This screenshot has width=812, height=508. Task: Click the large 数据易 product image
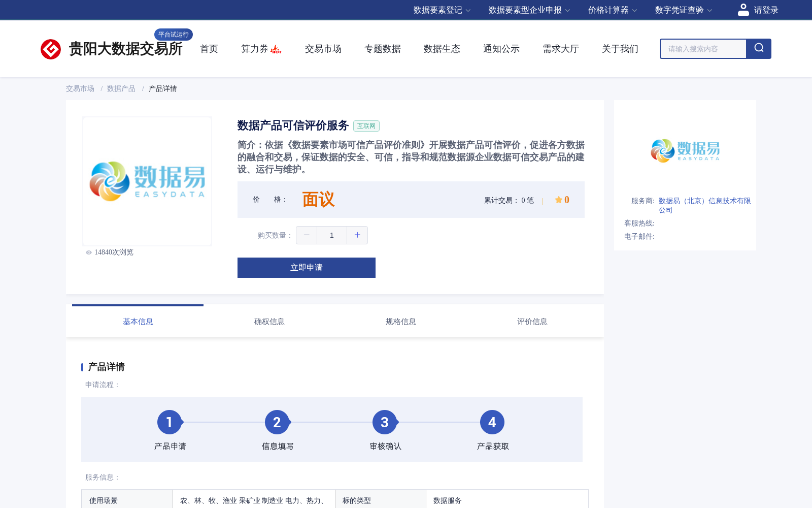pyautogui.click(x=147, y=181)
